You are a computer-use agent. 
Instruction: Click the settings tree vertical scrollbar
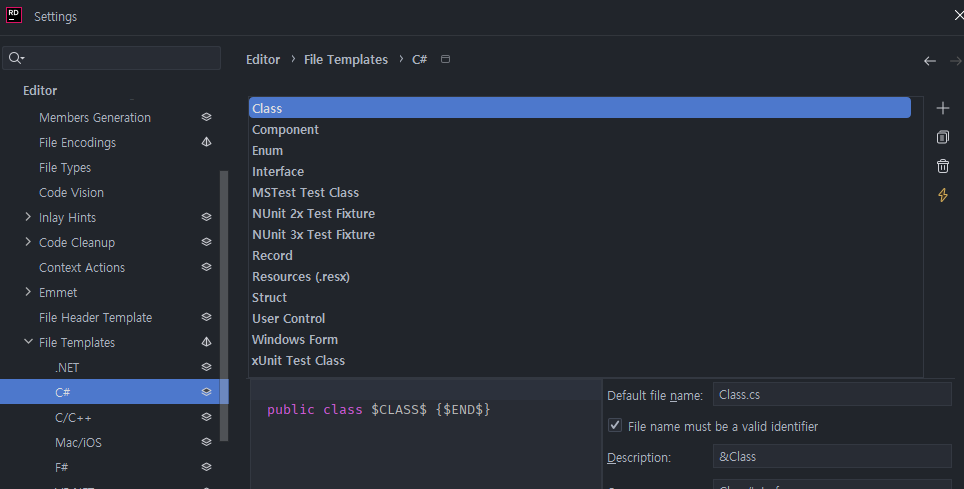(x=224, y=306)
